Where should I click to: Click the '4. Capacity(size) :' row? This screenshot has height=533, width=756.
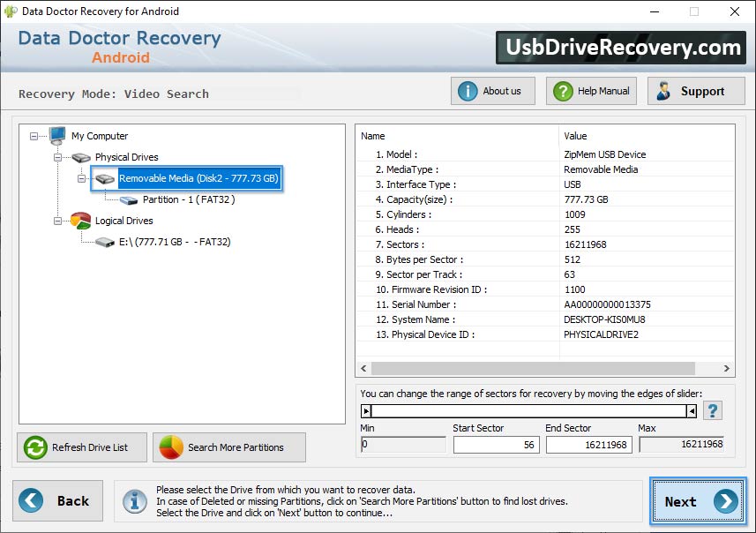point(545,199)
